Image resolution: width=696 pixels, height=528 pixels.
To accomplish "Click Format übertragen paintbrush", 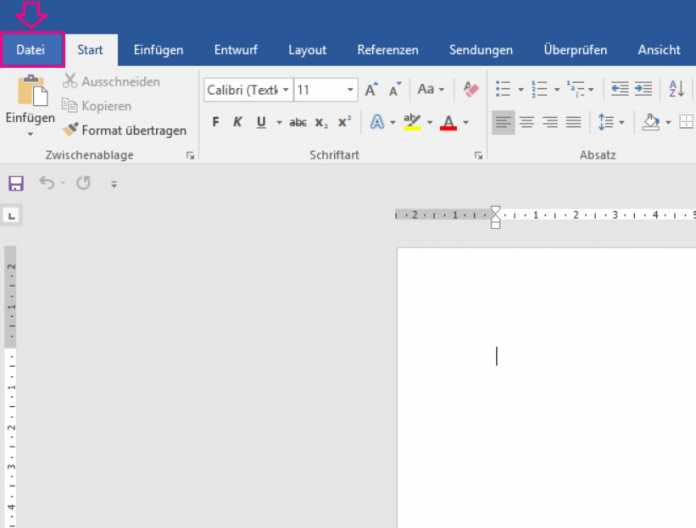I will click(x=124, y=130).
